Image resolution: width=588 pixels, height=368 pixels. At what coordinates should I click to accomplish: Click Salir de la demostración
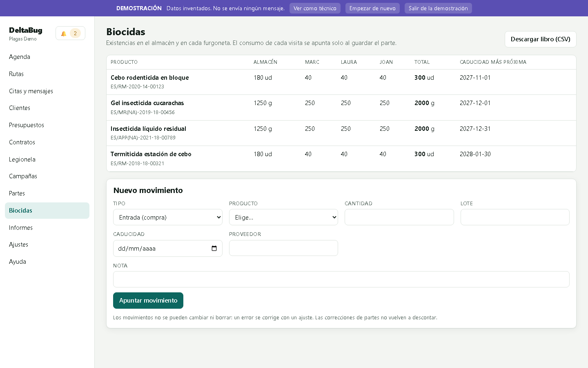click(438, 8)
